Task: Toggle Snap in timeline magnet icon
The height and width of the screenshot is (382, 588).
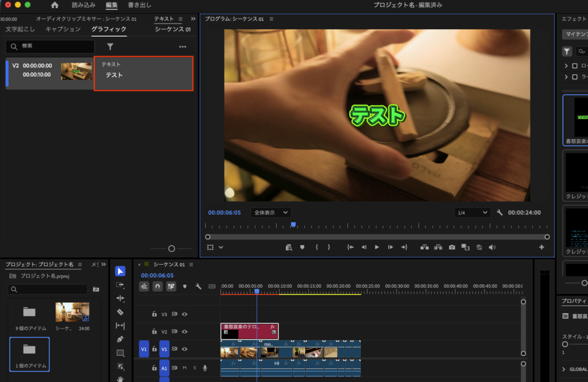Action: coord(157,286)
